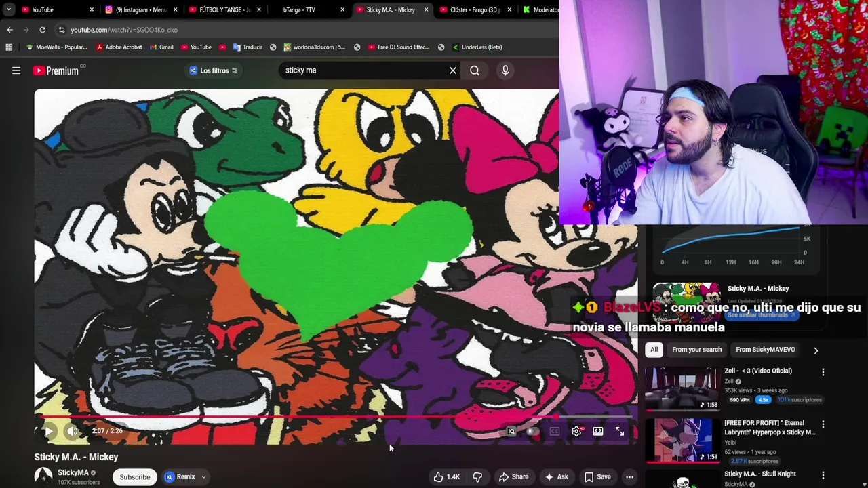868x488 pixels.
Task: Switch to FÚTBOL Y TANGE tab
Action: (224, 9)
